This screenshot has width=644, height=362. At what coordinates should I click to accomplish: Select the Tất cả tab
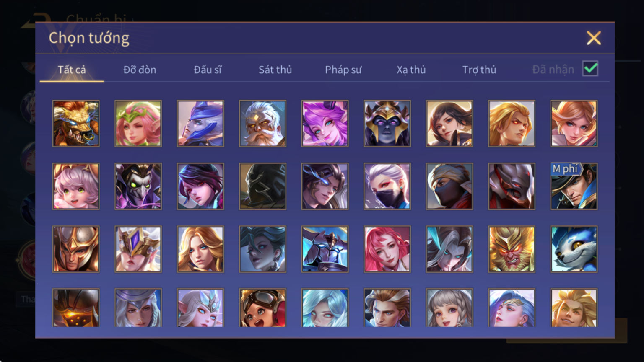(72, 70)
